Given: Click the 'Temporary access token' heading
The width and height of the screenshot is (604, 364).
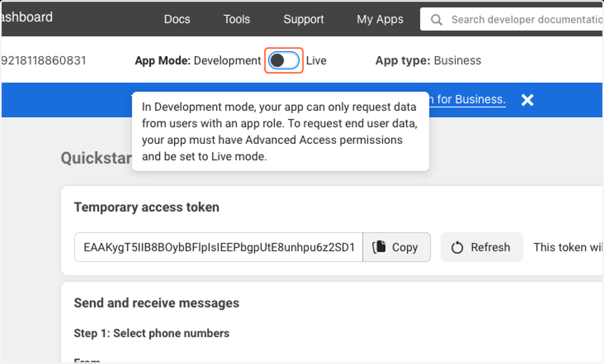Looking at the screenshot, I should pos(146,207).
